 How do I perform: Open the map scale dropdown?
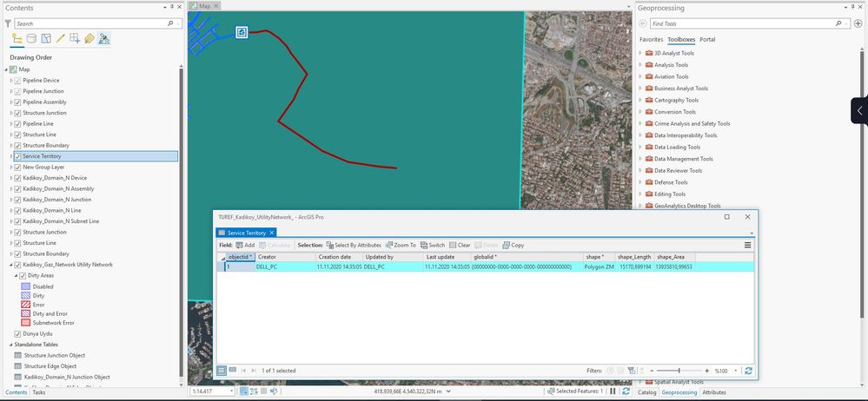point(231,391)
